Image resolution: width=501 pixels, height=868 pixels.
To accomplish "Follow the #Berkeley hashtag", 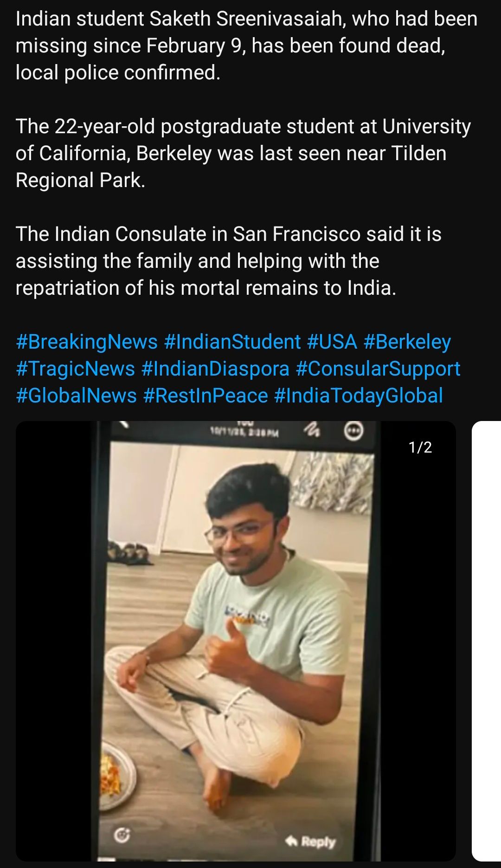I will (407, 342).
